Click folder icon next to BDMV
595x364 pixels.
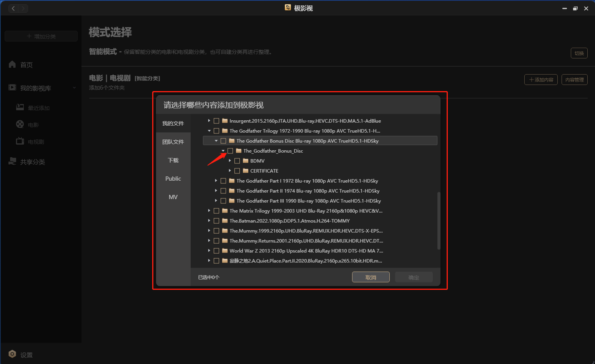click(246, 161)
